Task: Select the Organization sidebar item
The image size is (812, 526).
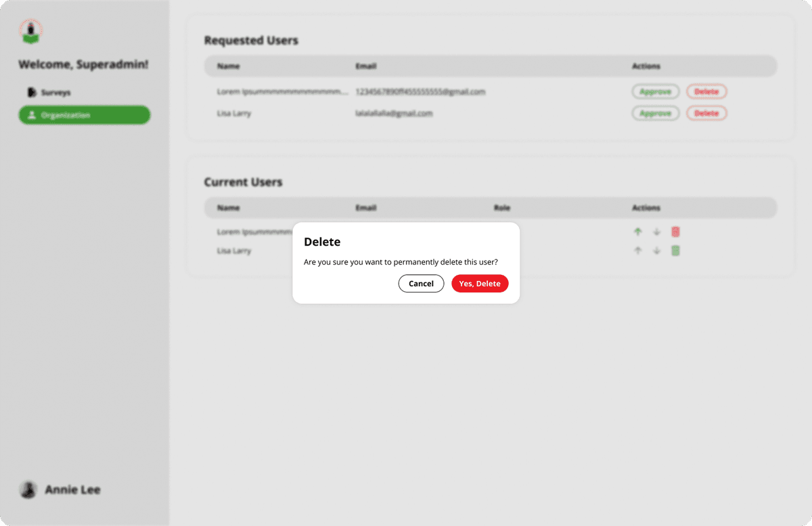Action: pos(85,115)
